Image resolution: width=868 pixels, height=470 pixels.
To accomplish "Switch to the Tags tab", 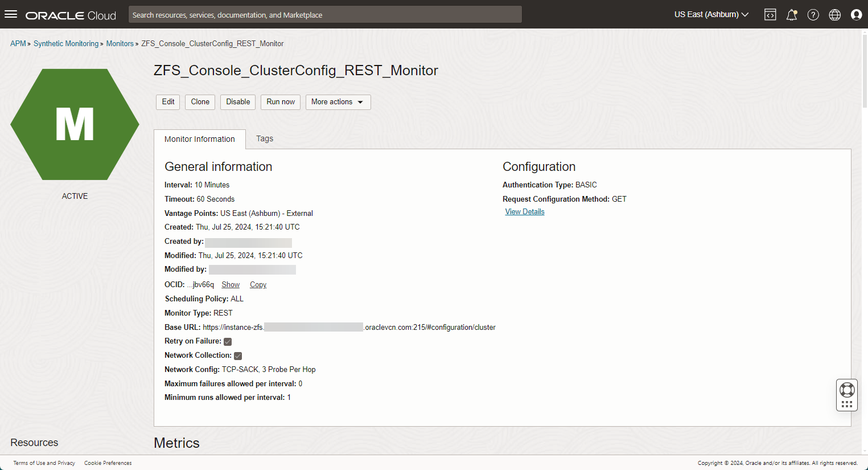I will (264, 138).
